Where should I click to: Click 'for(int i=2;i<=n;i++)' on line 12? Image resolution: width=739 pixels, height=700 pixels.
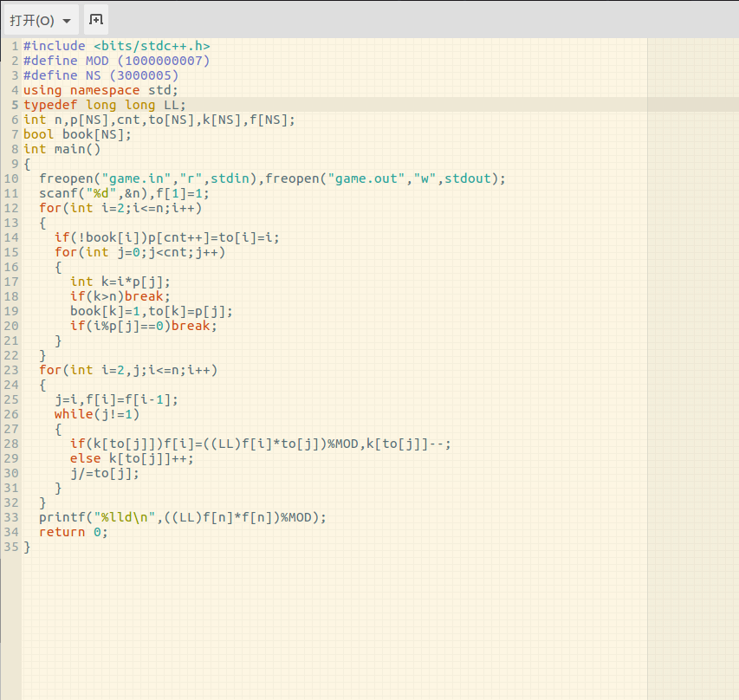(x=120, y=208)
